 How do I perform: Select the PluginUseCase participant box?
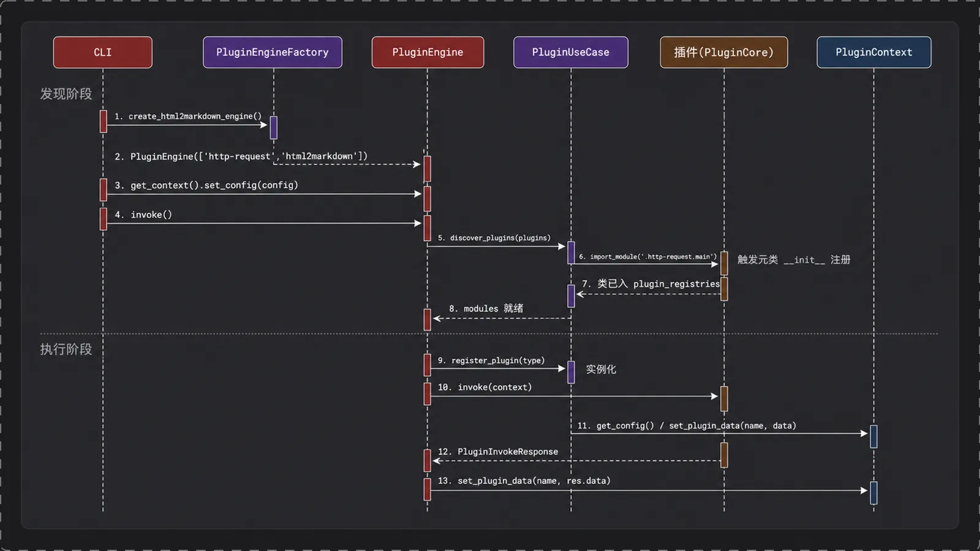click(x=571, y=52)
